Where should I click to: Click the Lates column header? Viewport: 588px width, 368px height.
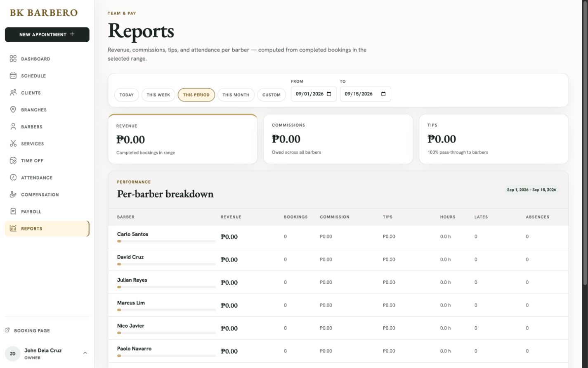481,217
